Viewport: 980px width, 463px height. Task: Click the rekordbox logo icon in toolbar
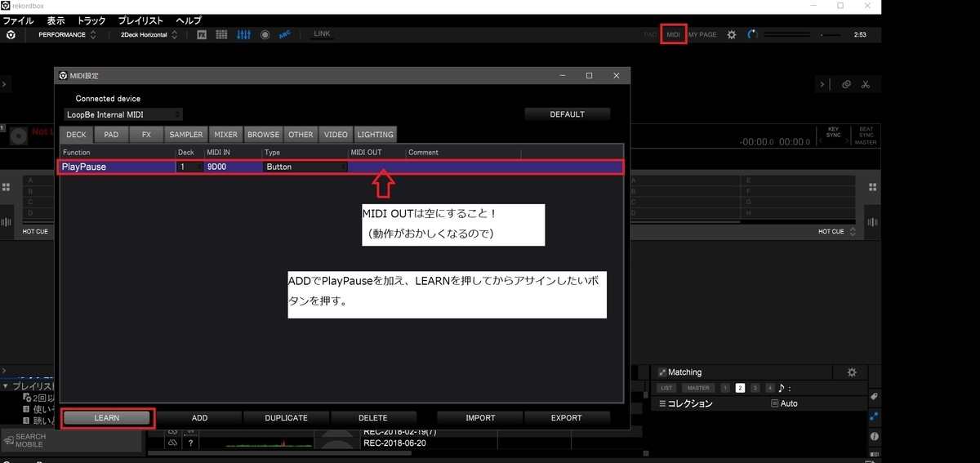pyautogui.click(x=11, y=35)
